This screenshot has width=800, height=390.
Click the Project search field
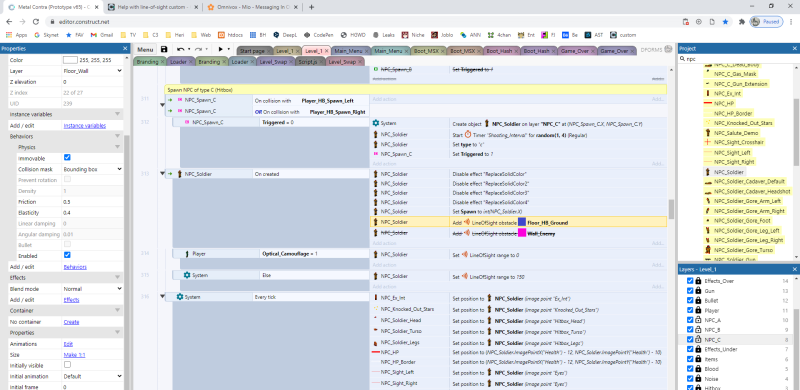[x=738, y=59]
